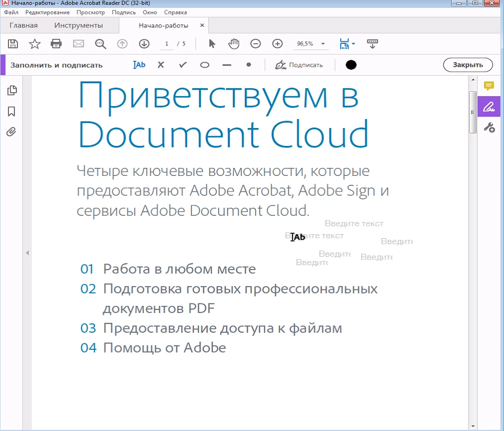Click the Подписать sign button

pos(299,65)
